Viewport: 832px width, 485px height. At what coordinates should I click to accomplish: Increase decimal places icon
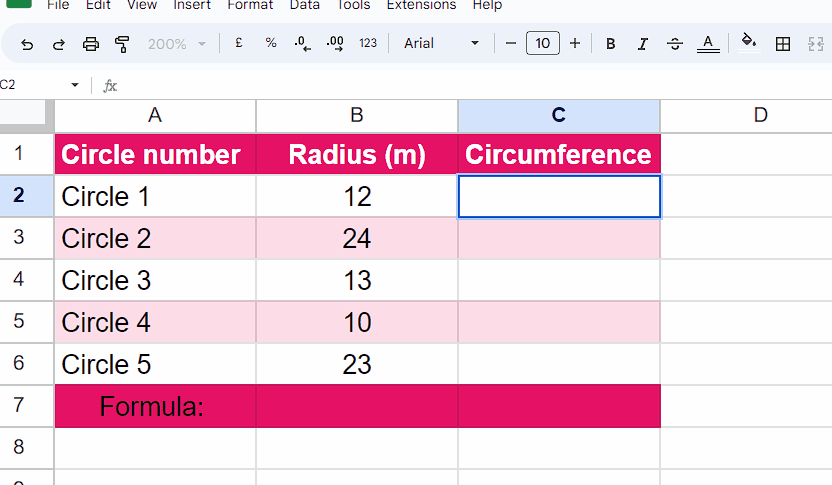tap(335, 44)
